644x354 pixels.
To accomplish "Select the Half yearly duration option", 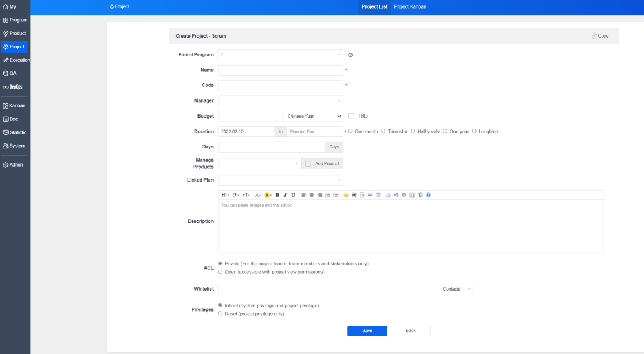I will pyautogui.click(x=413, y=132).
